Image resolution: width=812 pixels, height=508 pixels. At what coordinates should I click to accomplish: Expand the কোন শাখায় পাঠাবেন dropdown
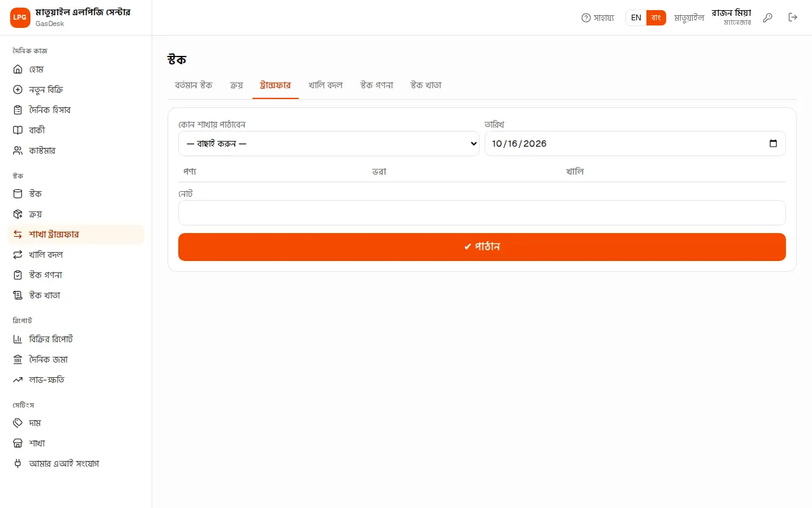pyautogui.click(x=329, y=144)
